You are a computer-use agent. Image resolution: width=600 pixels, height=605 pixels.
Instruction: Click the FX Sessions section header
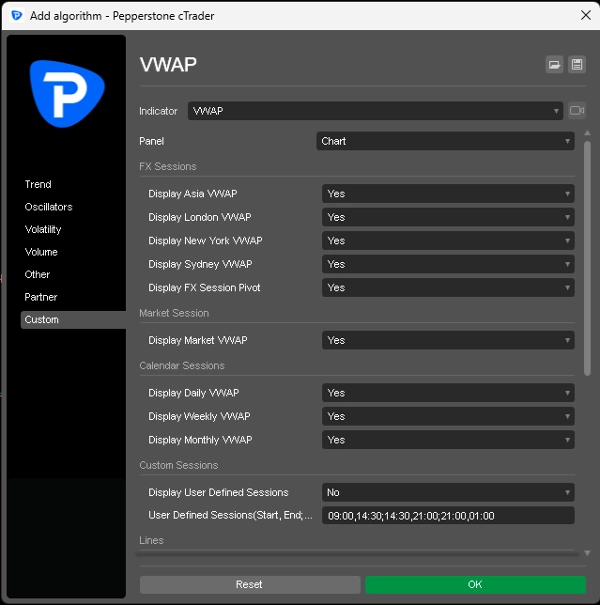(168, 166)
